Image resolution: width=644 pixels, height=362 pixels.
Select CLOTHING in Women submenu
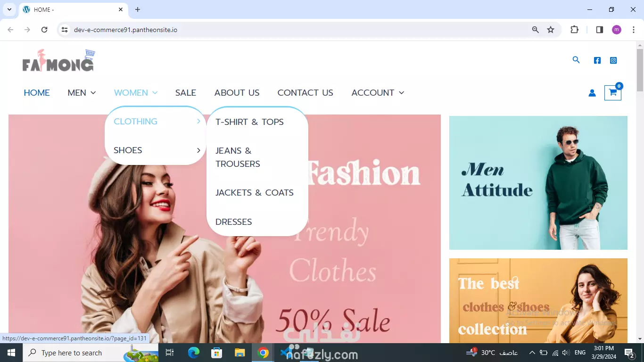(x=135, y=122)
